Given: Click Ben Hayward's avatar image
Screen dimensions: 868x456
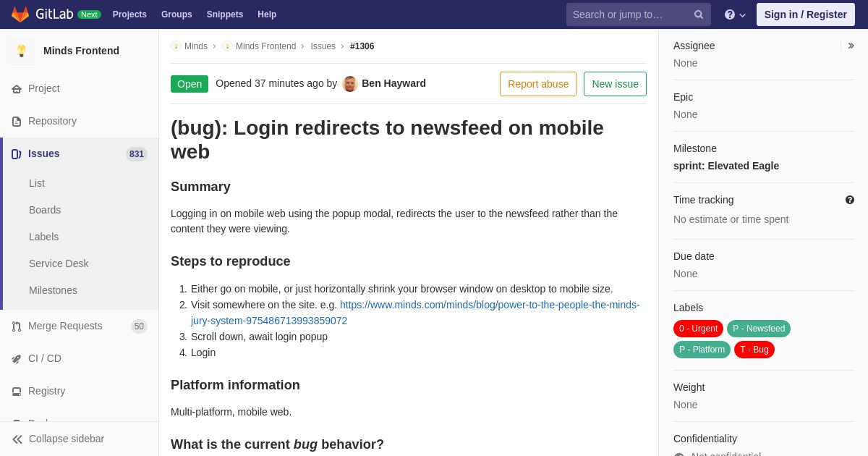Looking at the screenshot, I should tap(350, 84).
